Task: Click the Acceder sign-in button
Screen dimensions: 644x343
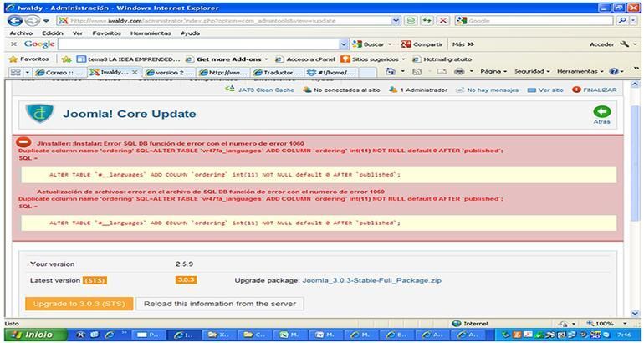Action: coord(601,44)
